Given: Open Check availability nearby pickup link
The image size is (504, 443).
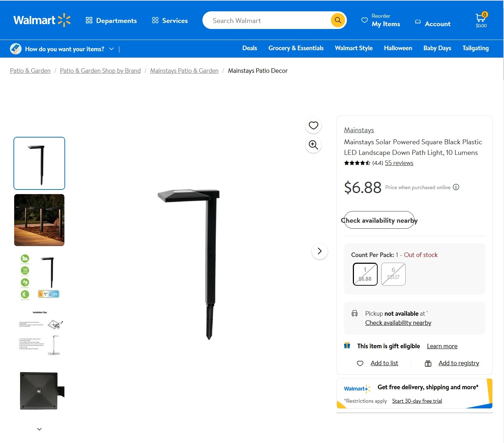Looking at the screenshot, I should click(398, 323).
